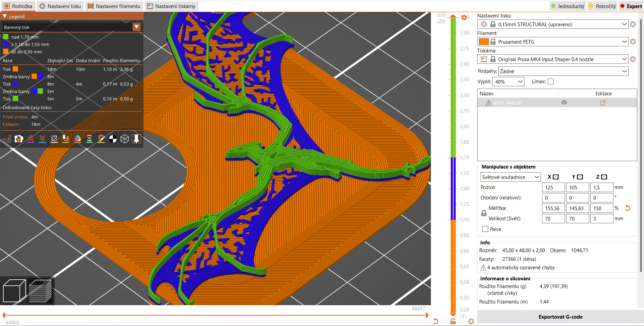This screenshot has height=326, width=644.
Task: Select Pokročilý mode
Action: click(x=602, y=6)
